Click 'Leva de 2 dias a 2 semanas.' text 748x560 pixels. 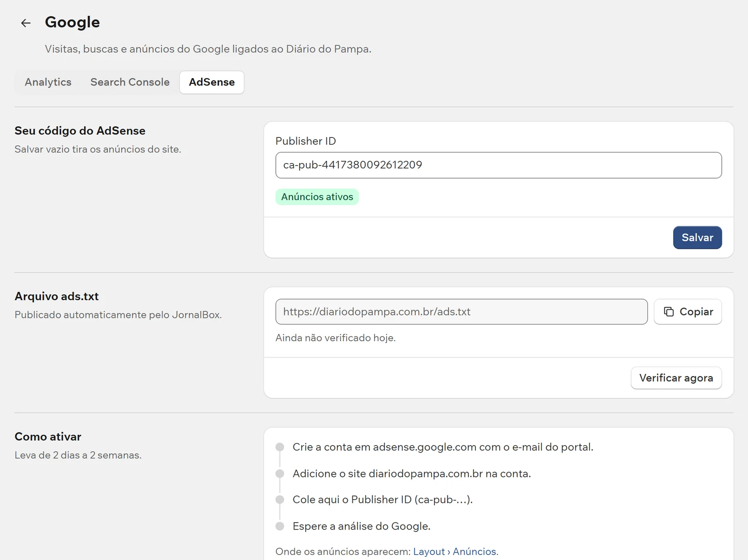point(78,455)
